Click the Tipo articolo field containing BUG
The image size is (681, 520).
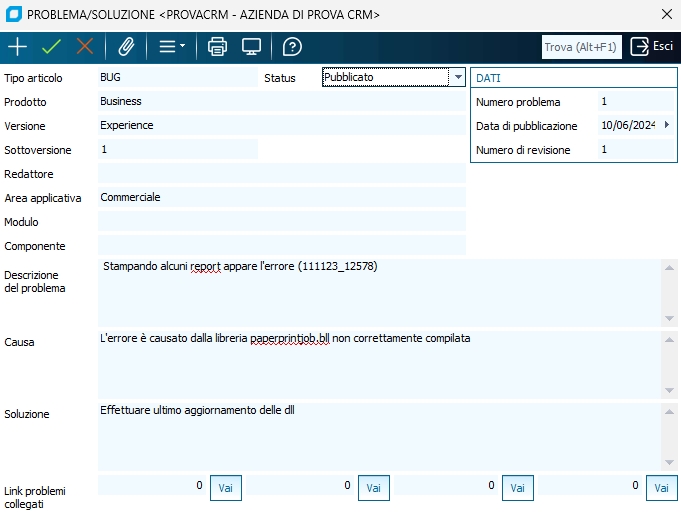(178, 77)
